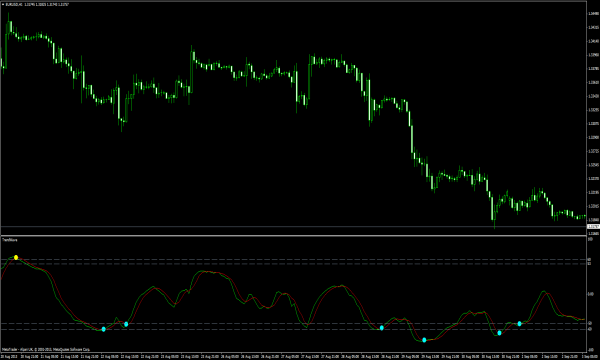Select the topmost dashed level line in indicator
Image resolution: width=600 pixels, height=360 pixels.
[293, 260]
